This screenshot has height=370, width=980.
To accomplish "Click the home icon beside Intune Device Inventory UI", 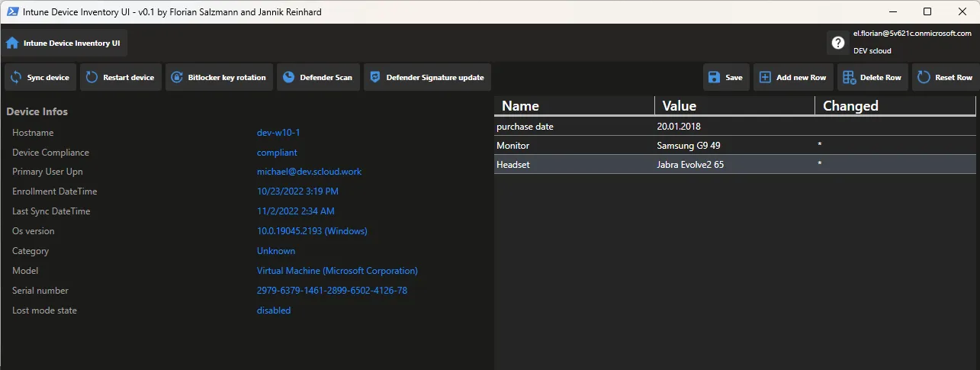I will pyautogui.click(x=12, y=43).
